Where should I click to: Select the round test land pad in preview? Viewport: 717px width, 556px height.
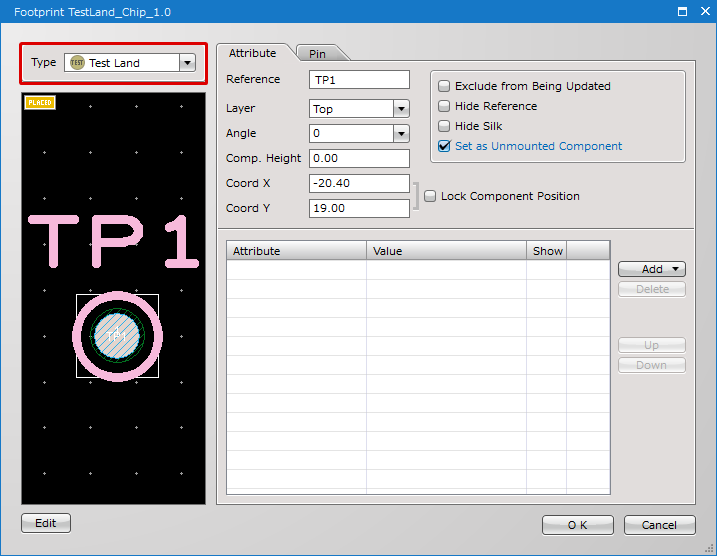(x=118, y=336)
